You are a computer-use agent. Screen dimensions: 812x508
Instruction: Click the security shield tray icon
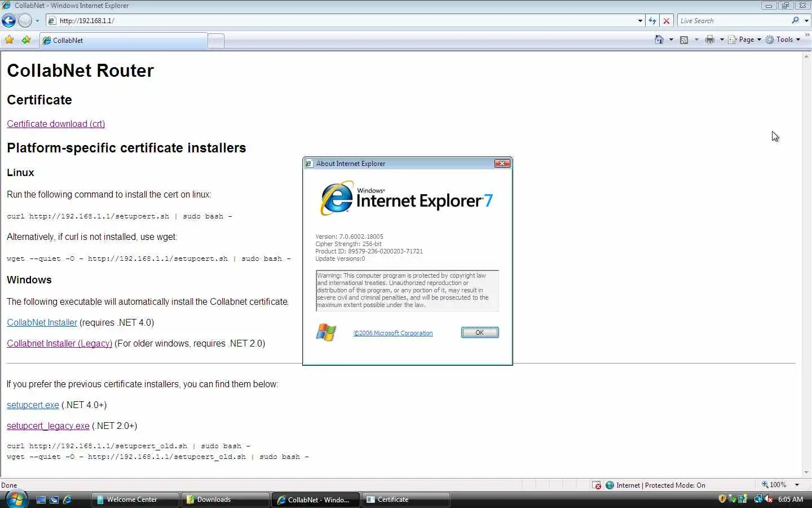click(722, 499)
